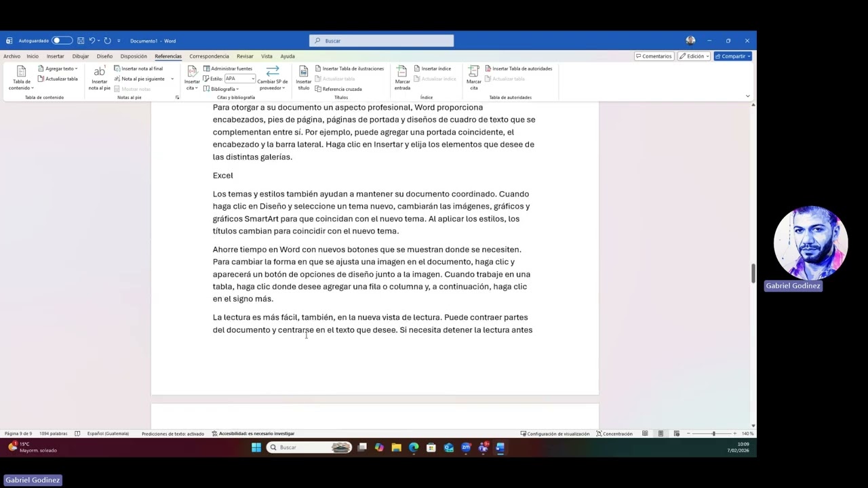
Task: Click the Marcar cita button
Action: click(x=474, y=78)
